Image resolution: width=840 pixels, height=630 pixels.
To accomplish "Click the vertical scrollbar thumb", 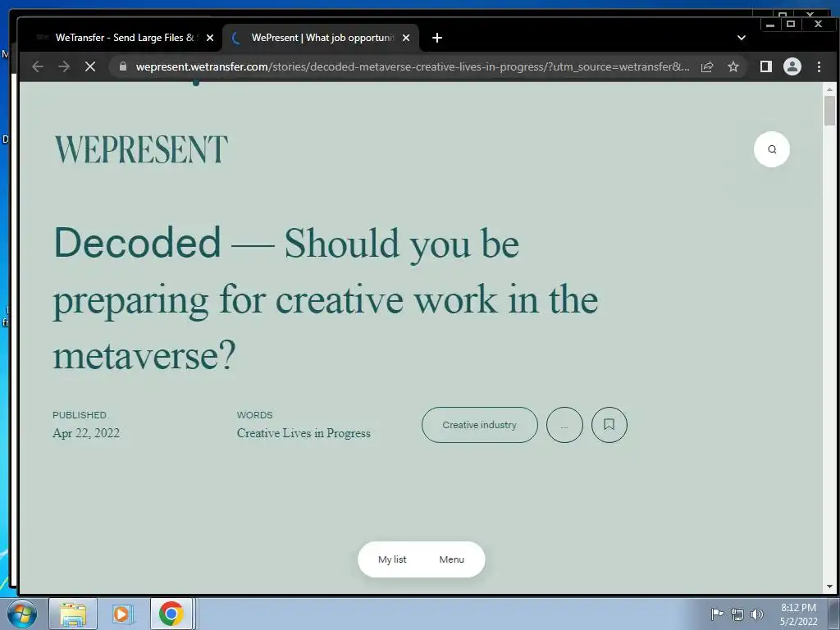I will (829, 111).
